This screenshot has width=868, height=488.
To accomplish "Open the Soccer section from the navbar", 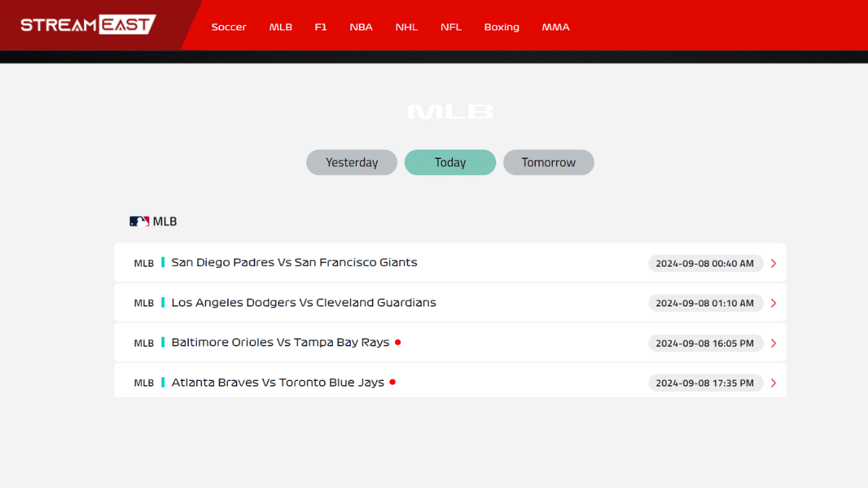I will pyautogui.click(x=229, y=27).
